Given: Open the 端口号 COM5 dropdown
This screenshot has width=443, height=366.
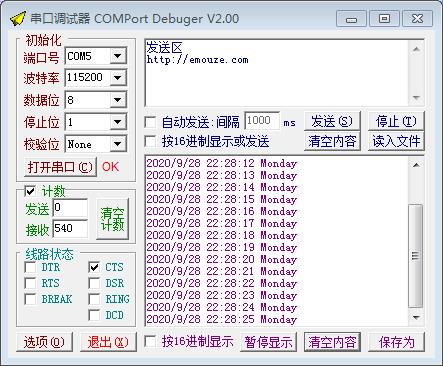Looking at the screenshot, I should [118, 56].
